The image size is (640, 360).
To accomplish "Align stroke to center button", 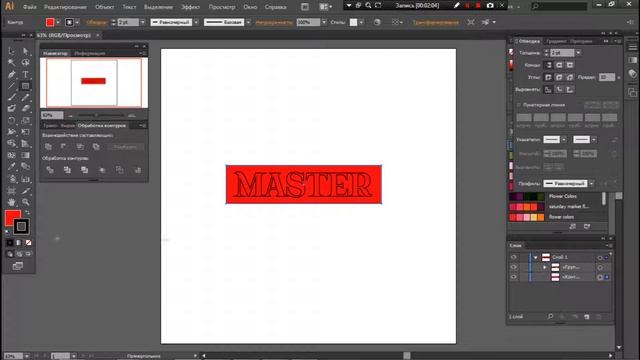I will (548, 89).
